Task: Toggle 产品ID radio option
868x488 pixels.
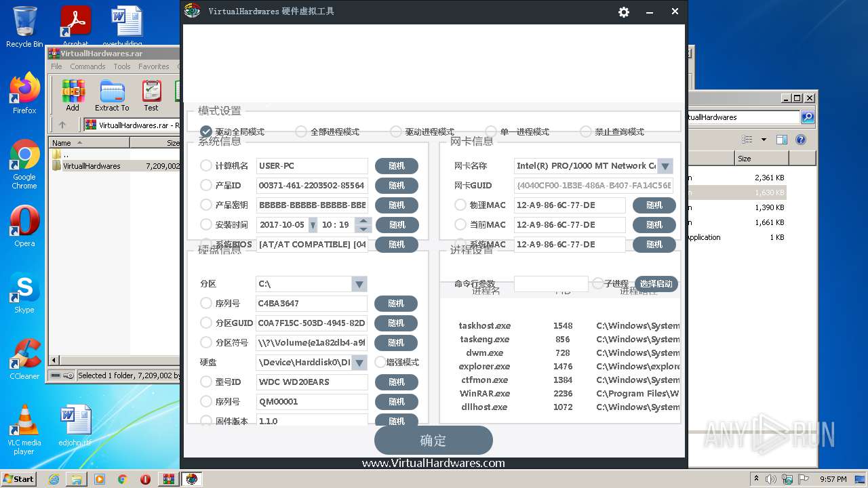Action: click(x=206, y=185)
